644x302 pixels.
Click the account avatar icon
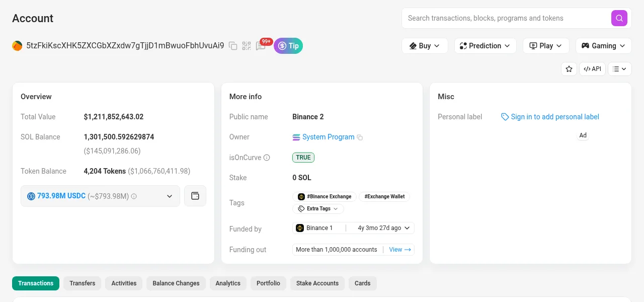tap(17, 46)
